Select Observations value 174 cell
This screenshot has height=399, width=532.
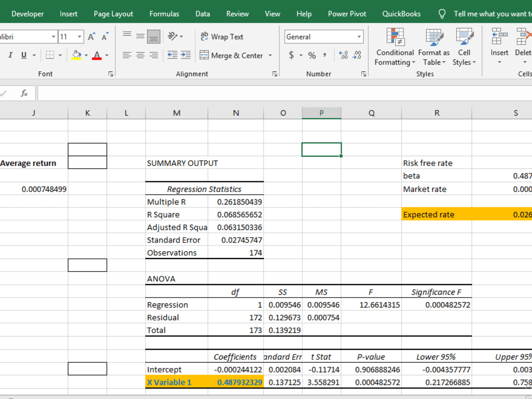tap(236, 252)
